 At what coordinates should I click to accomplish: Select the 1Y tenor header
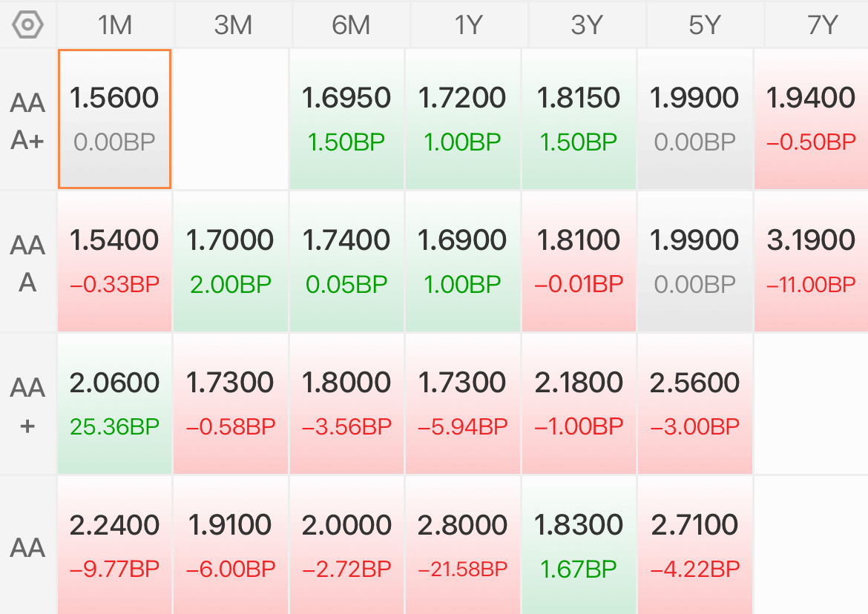469,25
